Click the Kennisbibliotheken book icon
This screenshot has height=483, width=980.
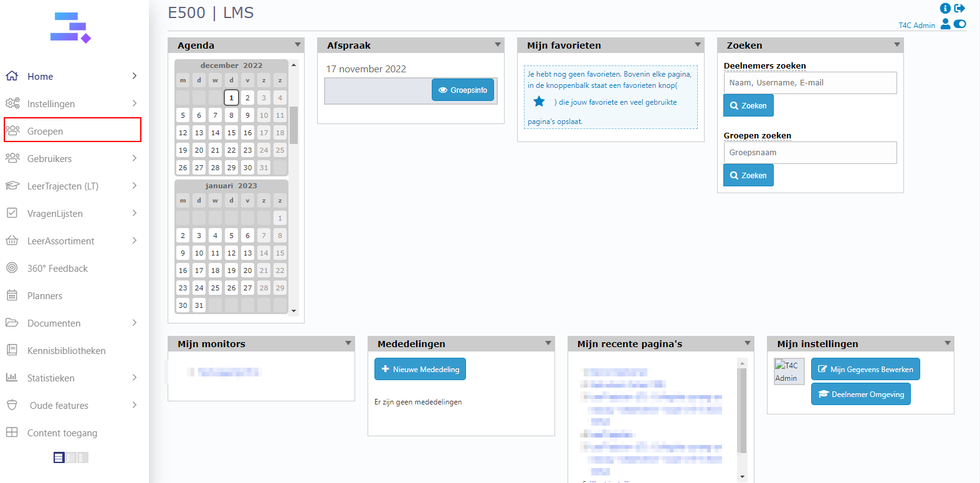[12, 350]
